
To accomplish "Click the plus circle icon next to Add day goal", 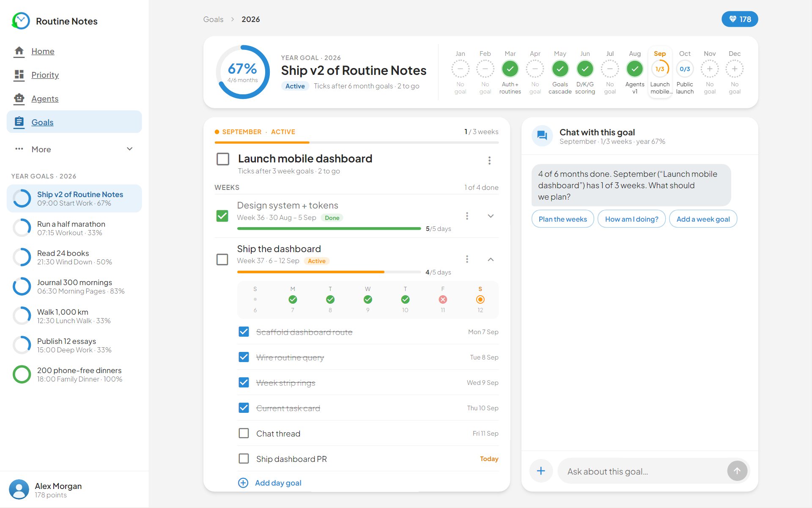I will (x=243, y=483).
